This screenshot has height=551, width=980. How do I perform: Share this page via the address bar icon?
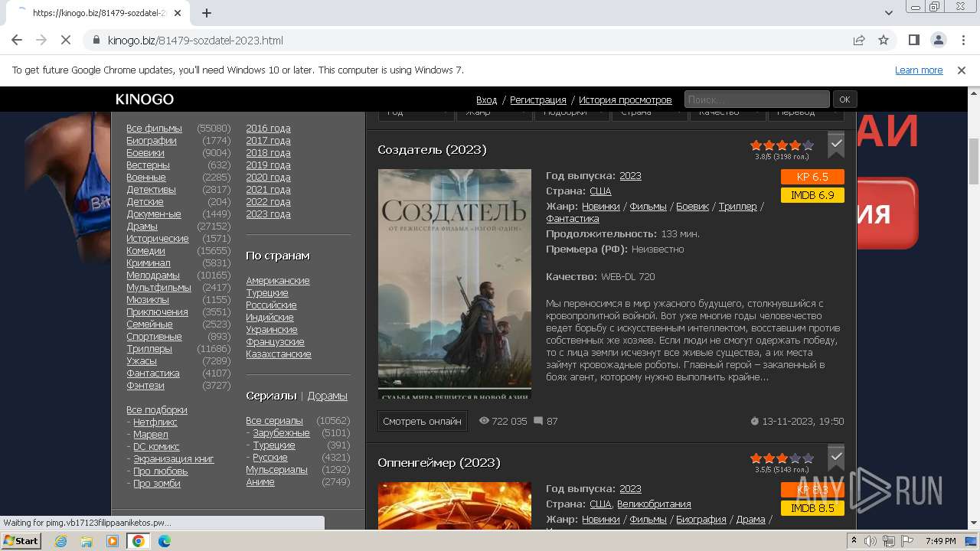859,41
